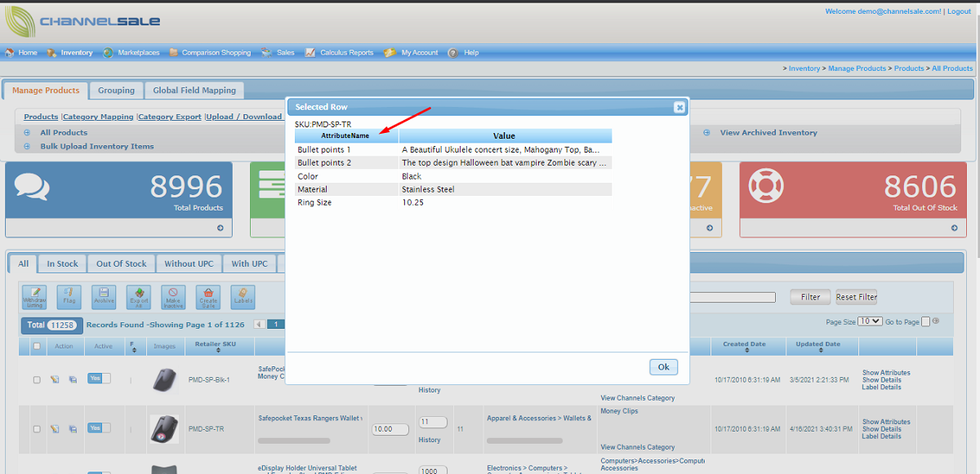Switch to the Manage Products tab
The width and height of the screenshot is (980, 474).
click(46, 91)
